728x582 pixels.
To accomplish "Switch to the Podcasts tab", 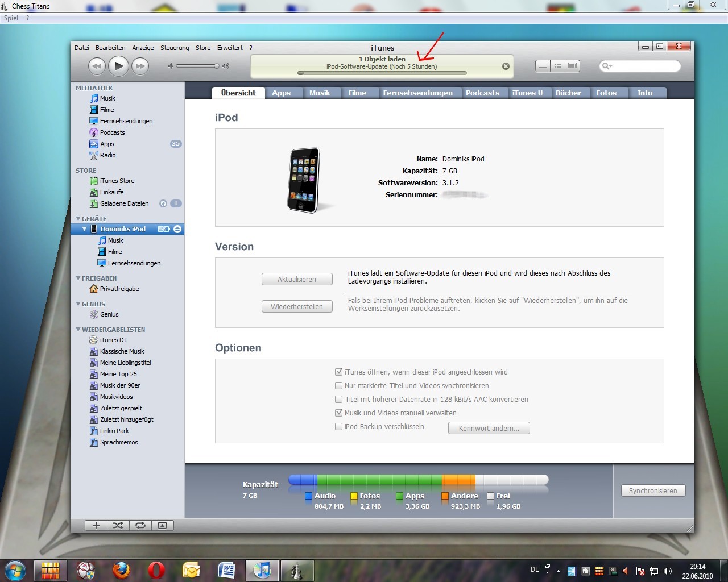I will 482,93.
